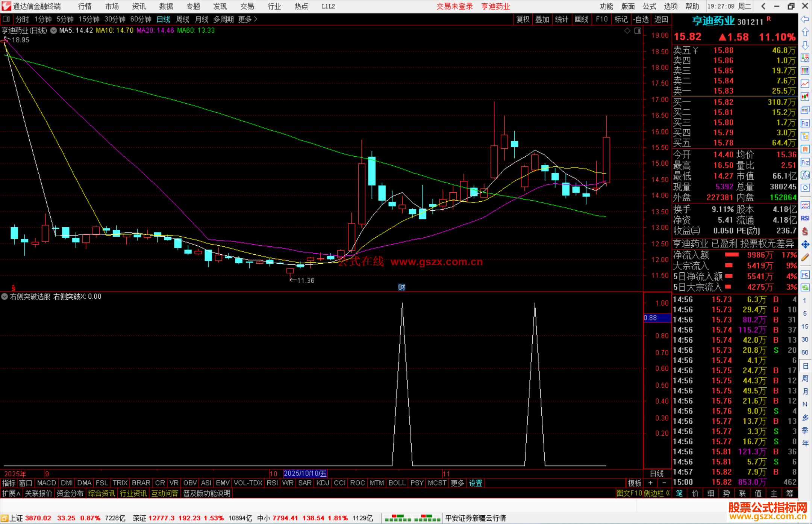Click the 复权 button
The width and height of the screenshot is (812, 524).
point(523,19)
